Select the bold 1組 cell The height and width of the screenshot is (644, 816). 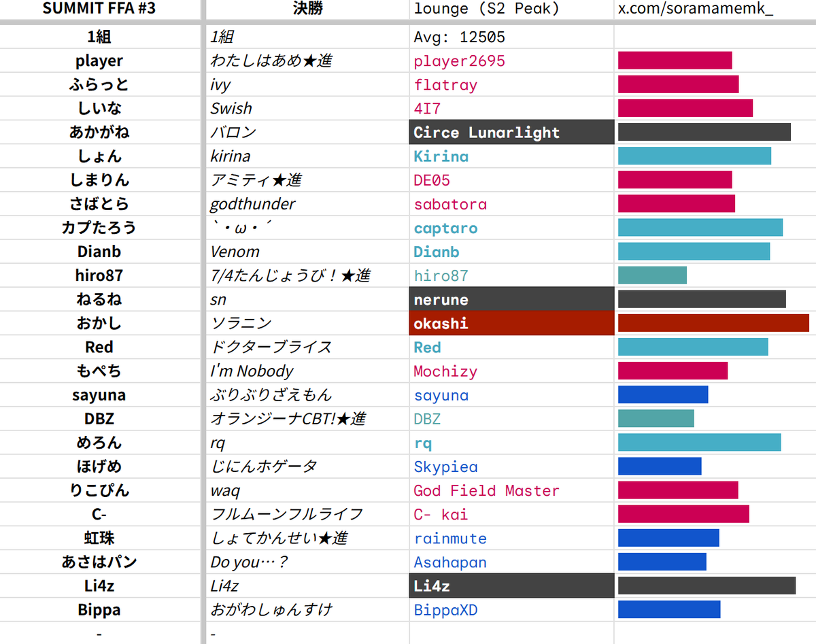point(99,37)
